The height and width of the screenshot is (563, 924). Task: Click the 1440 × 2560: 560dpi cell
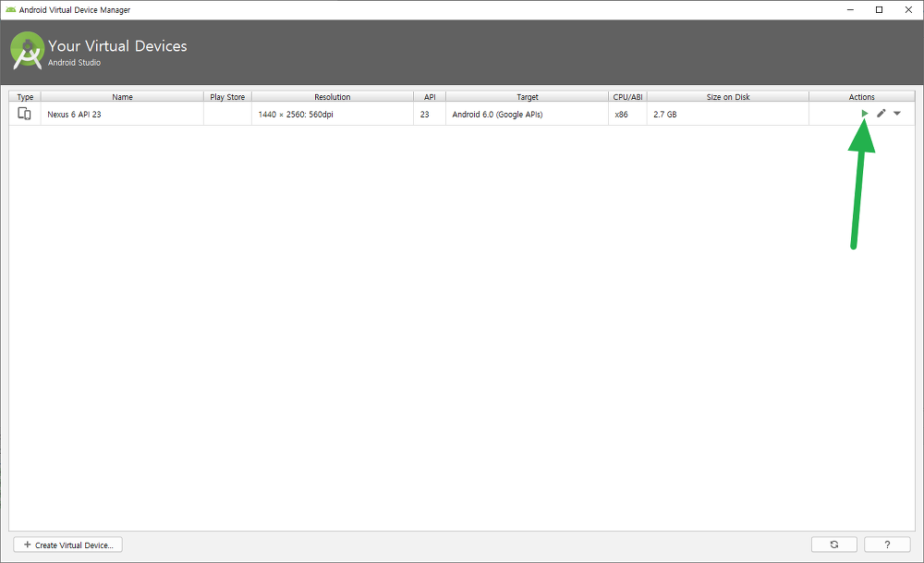[333, 114]
